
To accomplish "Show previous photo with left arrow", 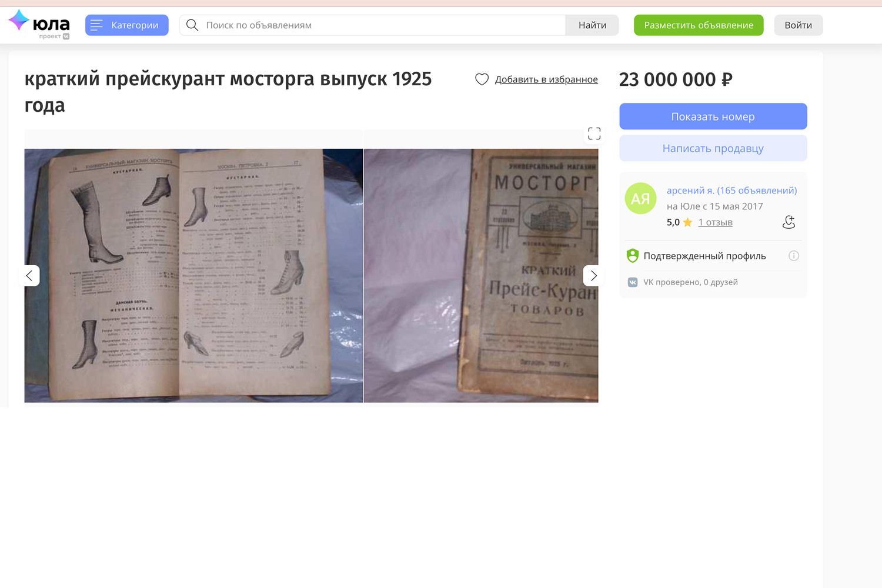I will pyautogui.click(x=29, y=275).
